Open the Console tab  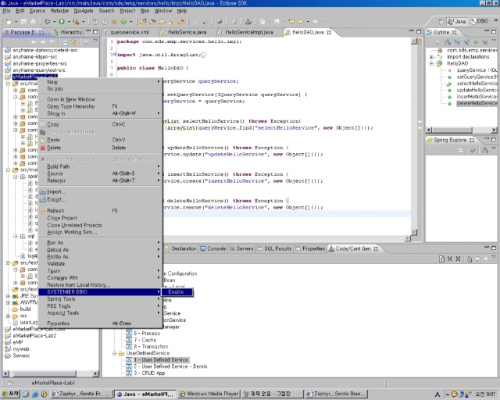[x=213, y=249]
